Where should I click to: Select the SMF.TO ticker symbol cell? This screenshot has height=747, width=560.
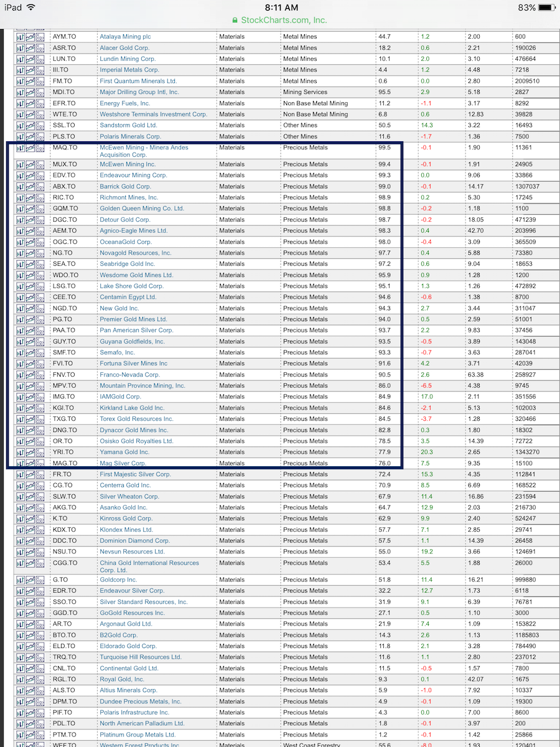coord(64,352)
